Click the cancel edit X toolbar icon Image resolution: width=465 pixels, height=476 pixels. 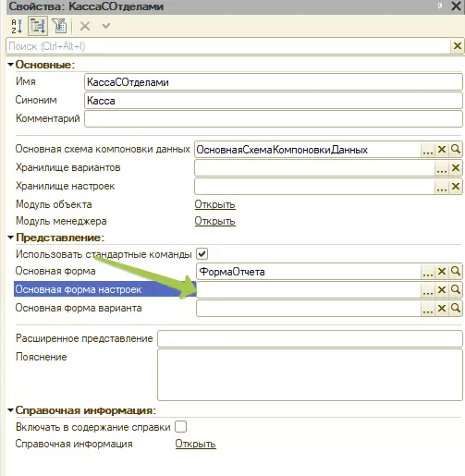coord(85,26)
